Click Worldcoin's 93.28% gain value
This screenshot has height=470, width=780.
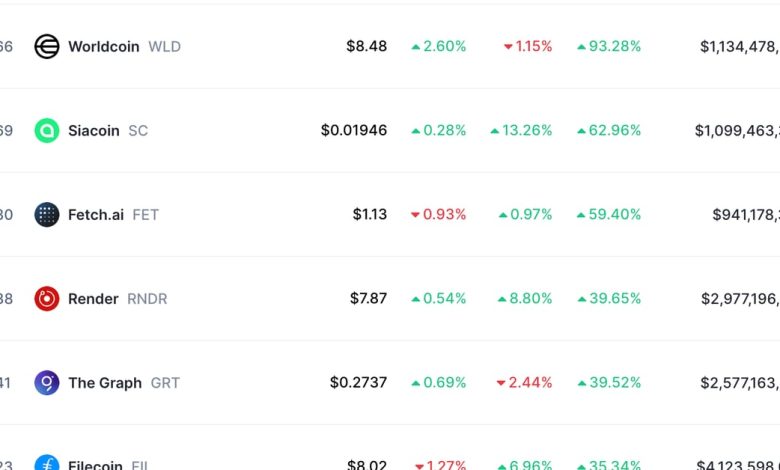tap(609, 46)
